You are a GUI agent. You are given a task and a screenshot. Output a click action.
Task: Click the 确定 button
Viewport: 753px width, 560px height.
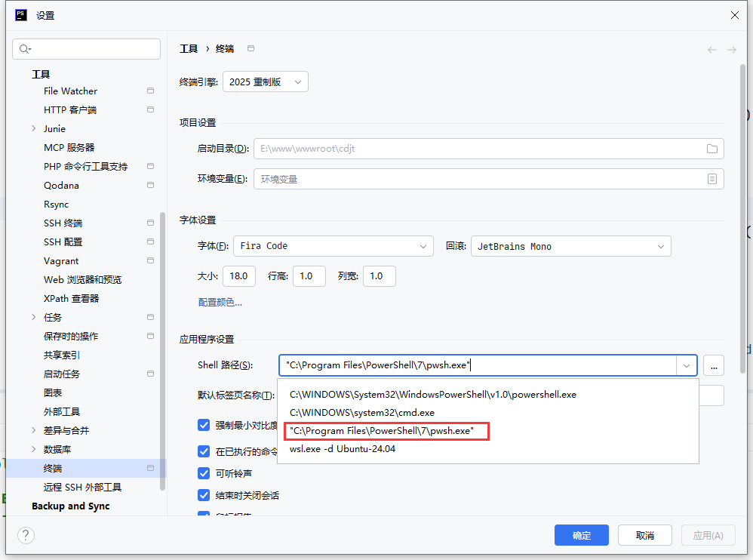[x=581, y=535]
